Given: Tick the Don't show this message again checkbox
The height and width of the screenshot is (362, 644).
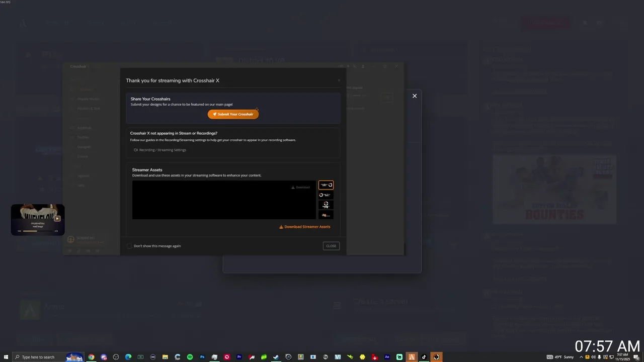Looking at the screenshot, I should tap(129, 246).
